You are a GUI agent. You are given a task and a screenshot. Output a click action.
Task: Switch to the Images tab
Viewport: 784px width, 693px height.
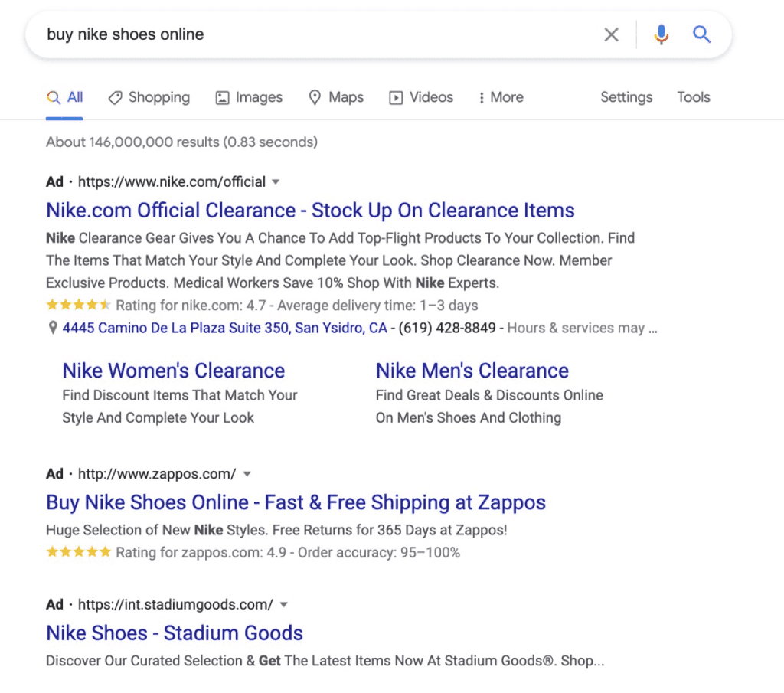[x=249, y=97]
